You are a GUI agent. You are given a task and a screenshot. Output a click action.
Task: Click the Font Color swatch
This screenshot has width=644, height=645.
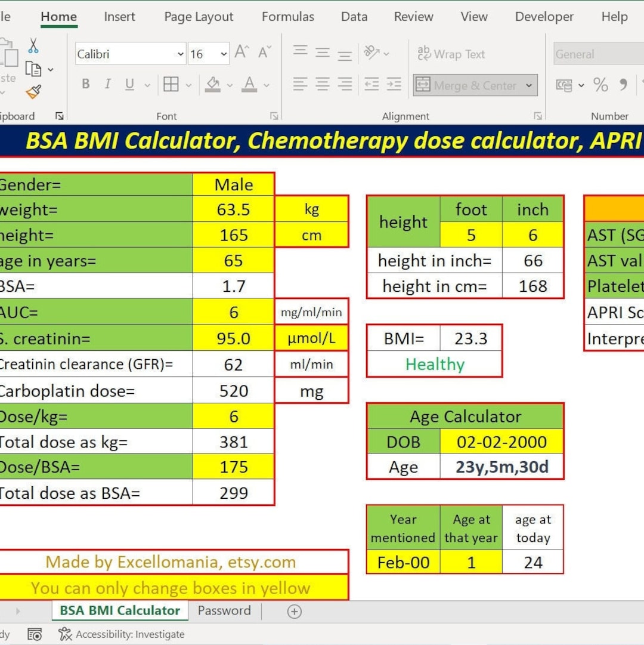[249, 84]
